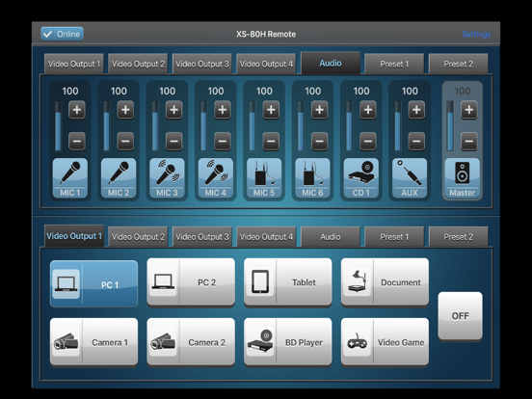Select the Document camera source
The height and width of the screenshot is (399, 532).
[385, 282]
